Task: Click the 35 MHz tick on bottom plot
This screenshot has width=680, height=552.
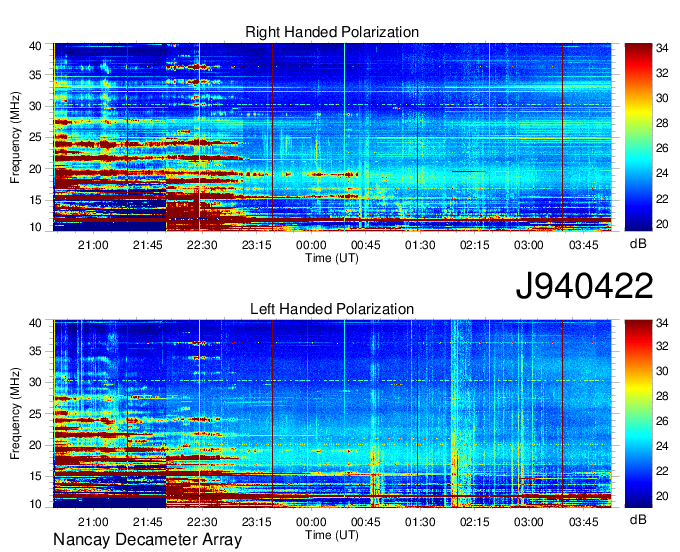Action: [x=36, y=351]
